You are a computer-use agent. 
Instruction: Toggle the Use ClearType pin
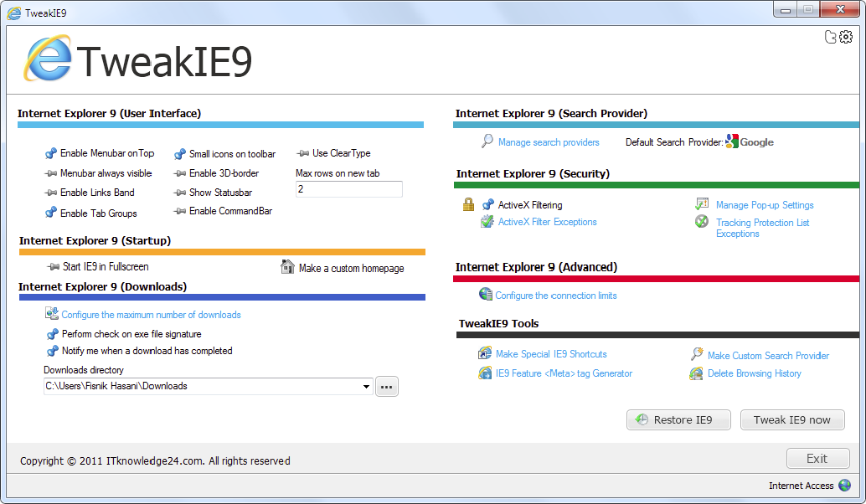[x=302, y=153]
